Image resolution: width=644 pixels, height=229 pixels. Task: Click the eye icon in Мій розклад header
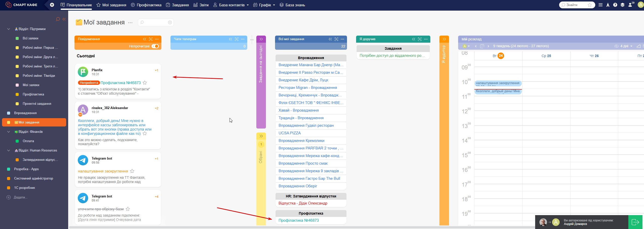click(616, 46)
